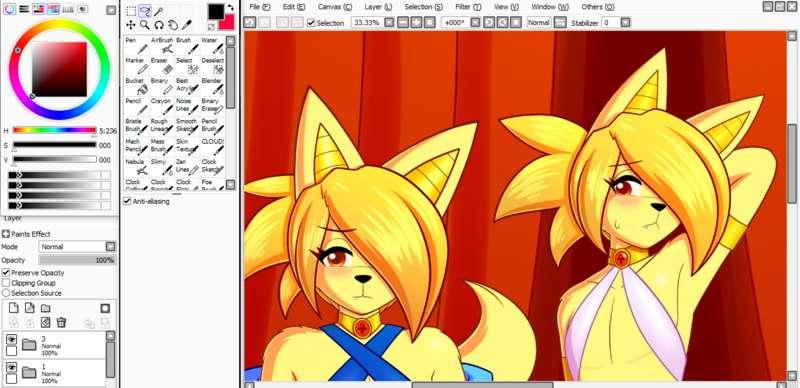
Task: Select the Hand pan tool
Action: (172, 25)
